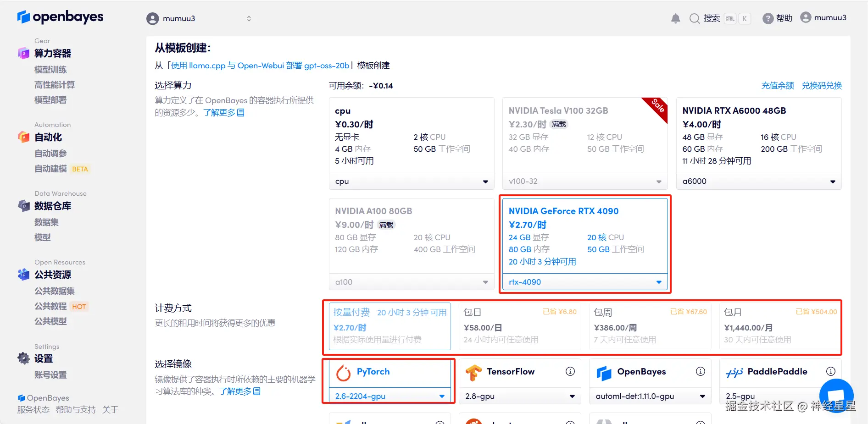Show info for the OpenBayes image
Image resolution: width=868 pixels, height=424 pixels.
[701, 371]
